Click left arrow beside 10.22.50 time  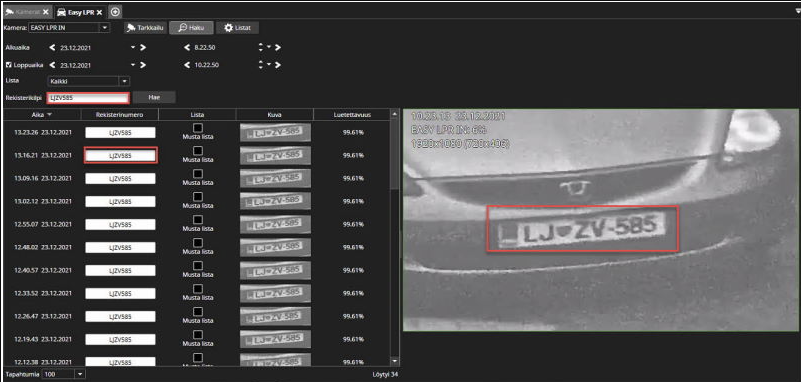(x=187, y=65)
